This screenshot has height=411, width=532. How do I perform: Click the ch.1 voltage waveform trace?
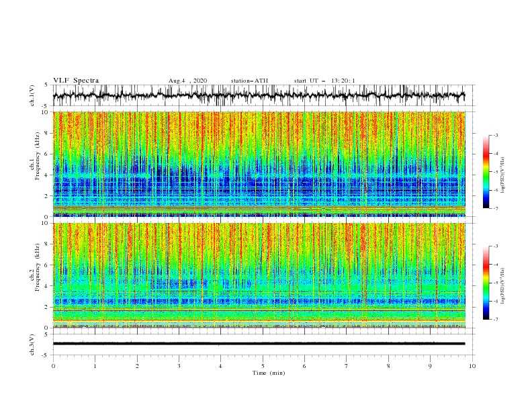coord(259,95)
